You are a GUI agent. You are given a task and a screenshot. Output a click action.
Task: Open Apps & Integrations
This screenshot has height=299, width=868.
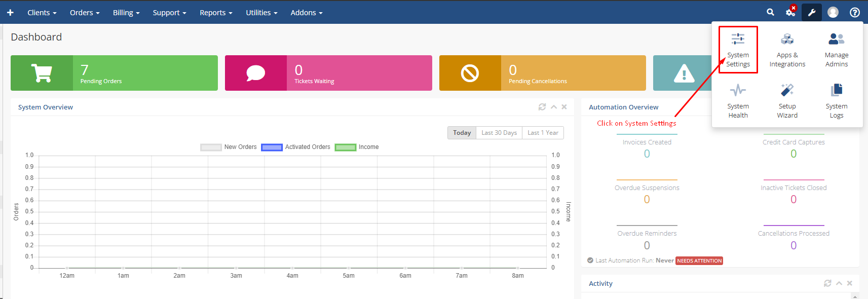787,50
